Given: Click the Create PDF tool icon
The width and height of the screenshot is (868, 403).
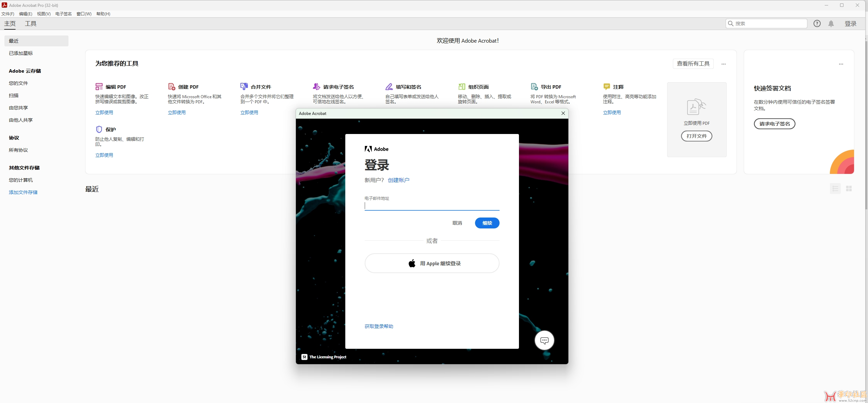Looking at the screenshot, I should click(172, 87).
